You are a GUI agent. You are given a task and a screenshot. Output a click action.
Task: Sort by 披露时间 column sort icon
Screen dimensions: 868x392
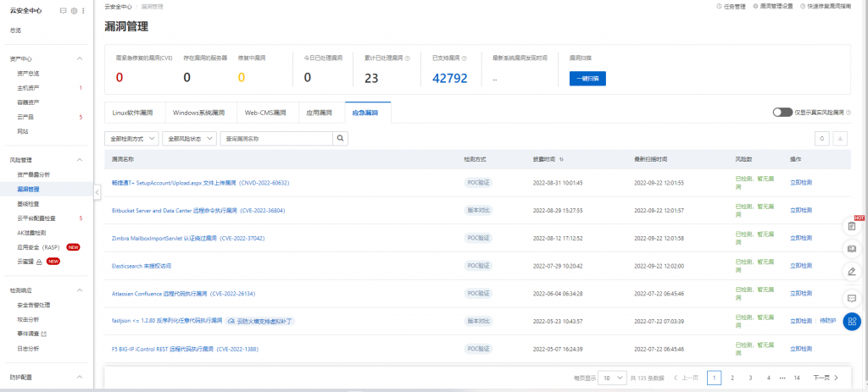pos(561,159)
